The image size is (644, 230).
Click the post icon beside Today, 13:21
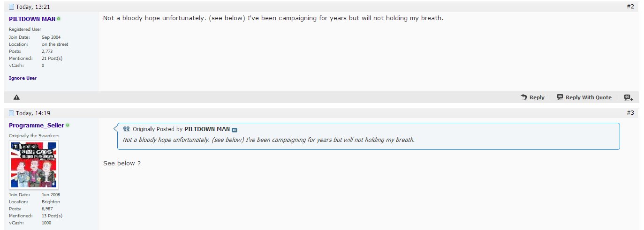tap(12, 7)
